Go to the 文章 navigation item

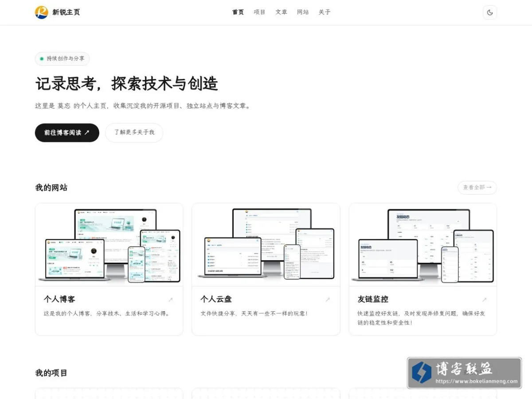[282, 12]
